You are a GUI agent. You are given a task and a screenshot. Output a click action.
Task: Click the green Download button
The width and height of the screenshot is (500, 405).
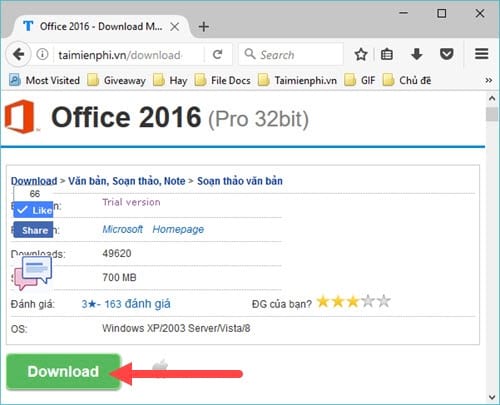pyautogui.click(x=63, y=372)
